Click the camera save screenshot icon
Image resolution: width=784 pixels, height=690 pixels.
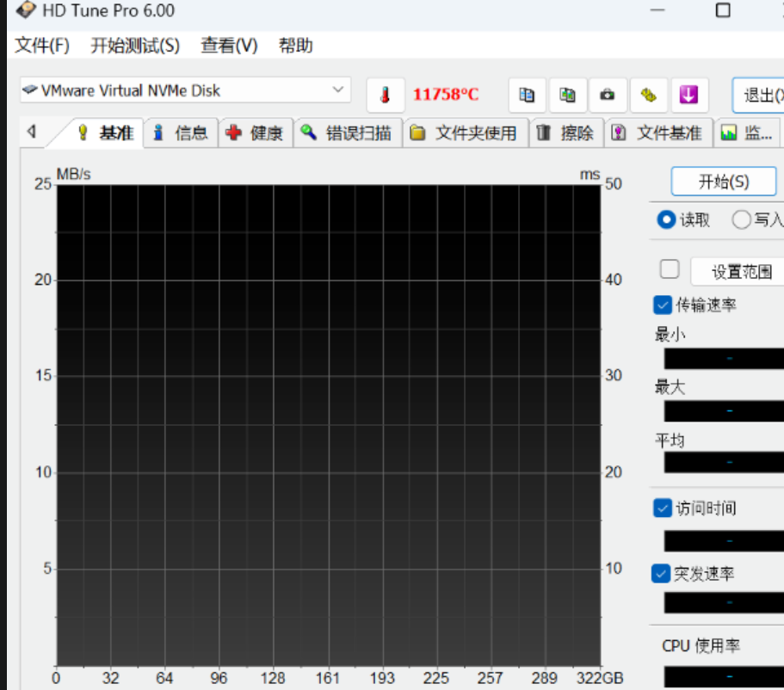click(x=608, y=95)
